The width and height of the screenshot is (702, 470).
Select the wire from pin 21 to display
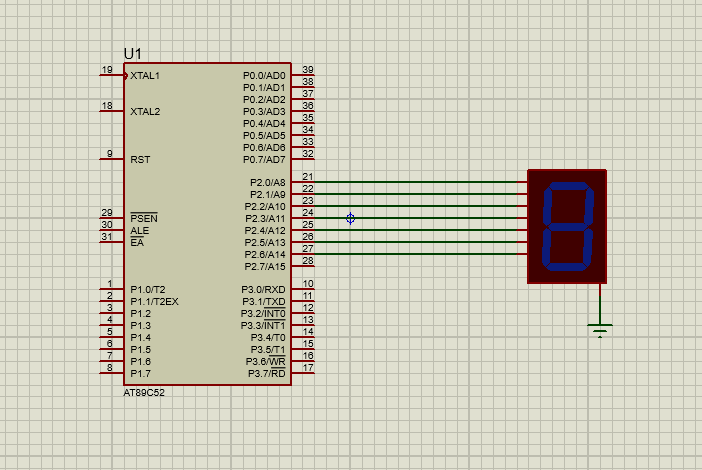click(415, 182)
